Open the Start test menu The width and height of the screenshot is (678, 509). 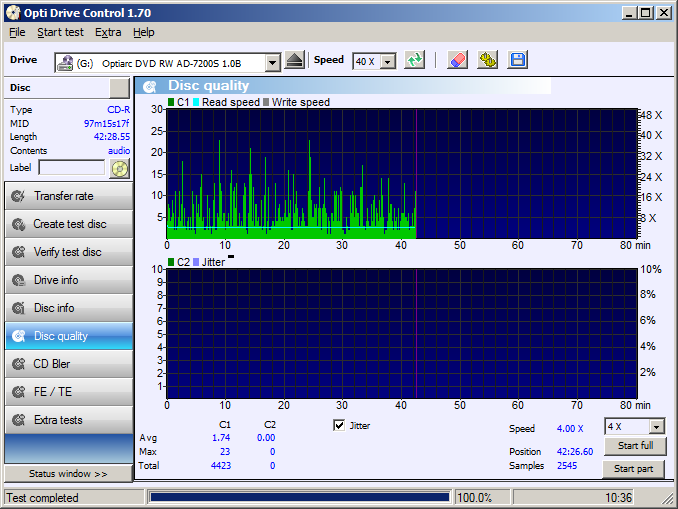click(x=60, y=32)
